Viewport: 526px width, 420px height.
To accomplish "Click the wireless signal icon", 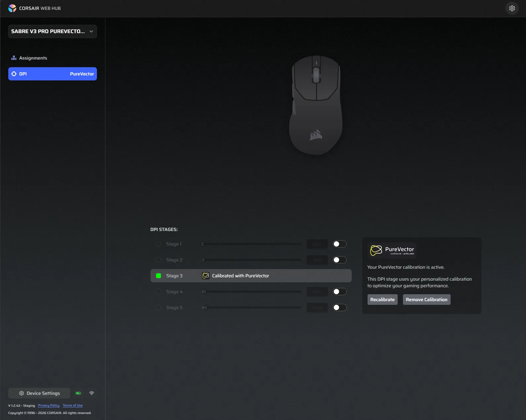I will [x=92, y=393].
